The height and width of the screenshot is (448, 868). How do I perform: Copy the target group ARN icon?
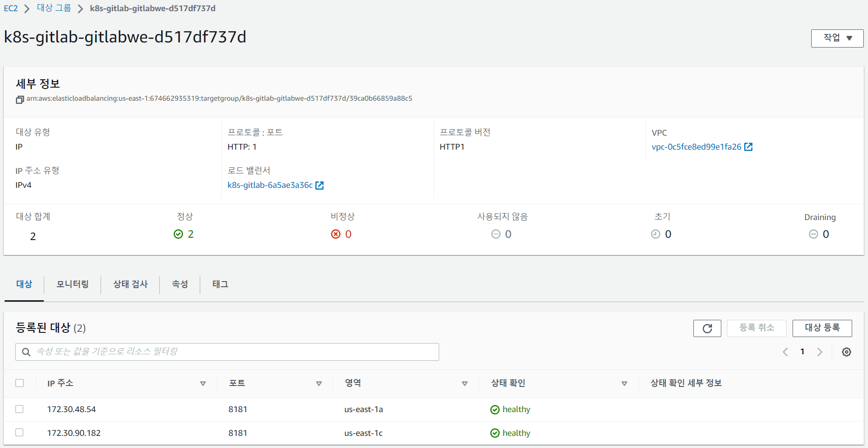20,99
